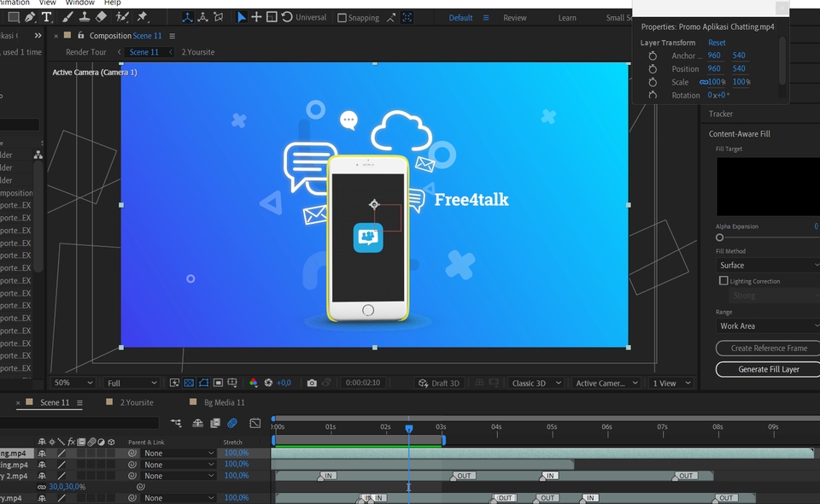Click Position stopwatch in Properties panel
Image resolution: width=820 pixels, height=504 pixels.
[653, 68]
